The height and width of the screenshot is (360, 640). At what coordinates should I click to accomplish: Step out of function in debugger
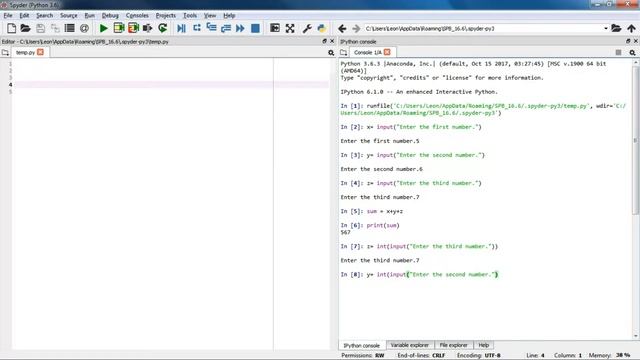tap(226, 28)
